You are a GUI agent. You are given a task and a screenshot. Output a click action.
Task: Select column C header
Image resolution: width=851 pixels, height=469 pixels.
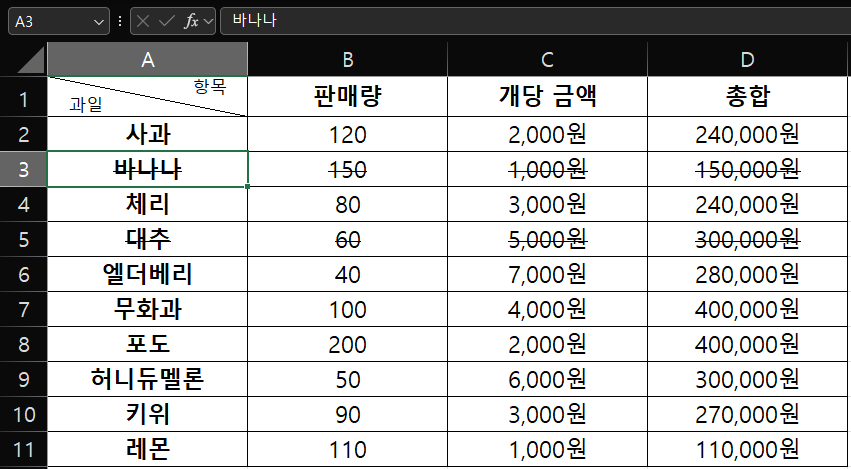(x=547, y=60)
